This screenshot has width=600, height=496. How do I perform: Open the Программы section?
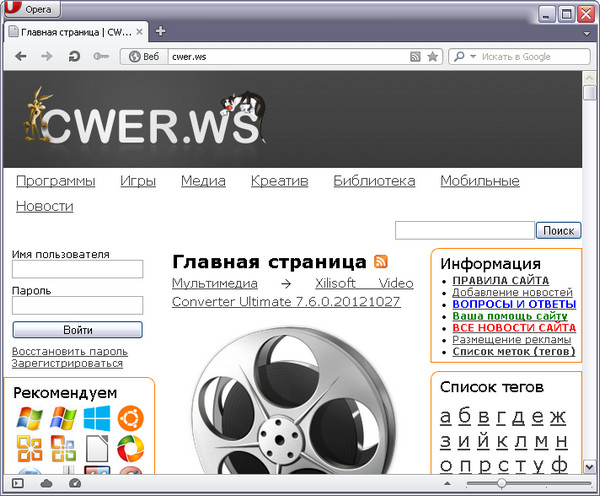pos(55,181)
